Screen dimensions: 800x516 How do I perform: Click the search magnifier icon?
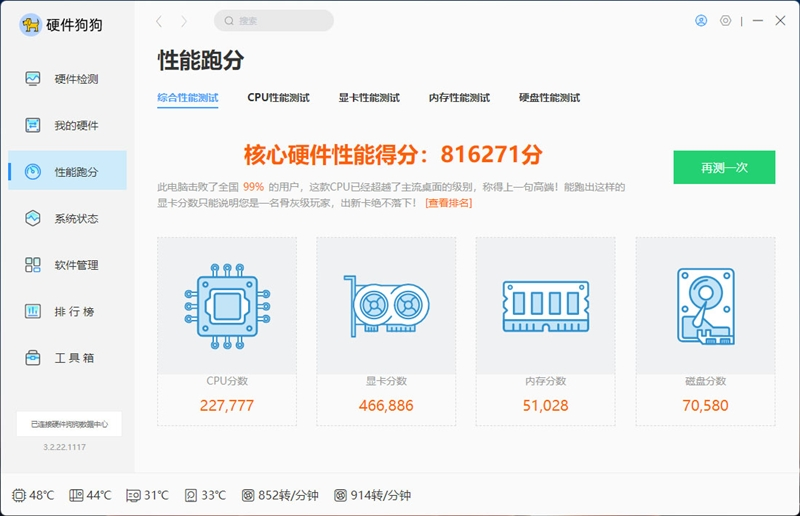[229, 21]
